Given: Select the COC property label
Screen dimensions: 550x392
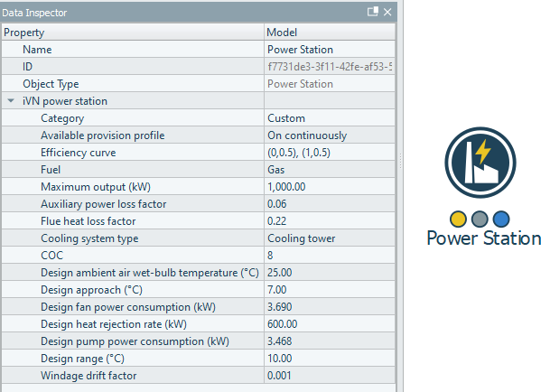Looking at the screenshot, I should click(x=51, y=256).
